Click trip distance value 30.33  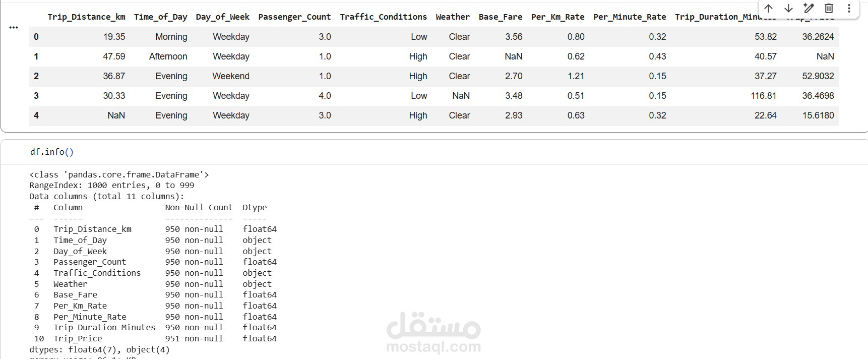point(114,96)
